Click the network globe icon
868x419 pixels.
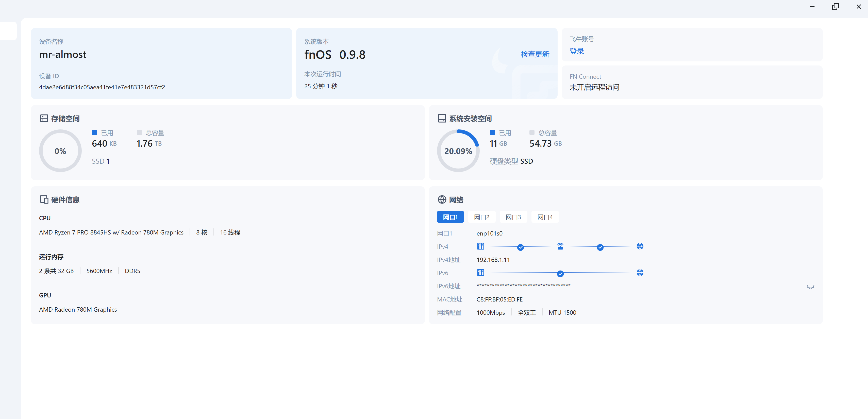tap(442, 199)
